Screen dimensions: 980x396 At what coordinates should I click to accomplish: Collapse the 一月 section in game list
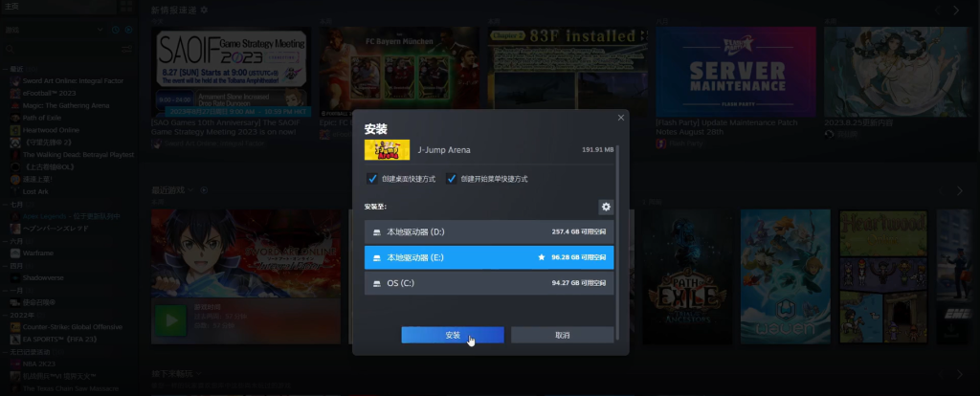[5, 291]
